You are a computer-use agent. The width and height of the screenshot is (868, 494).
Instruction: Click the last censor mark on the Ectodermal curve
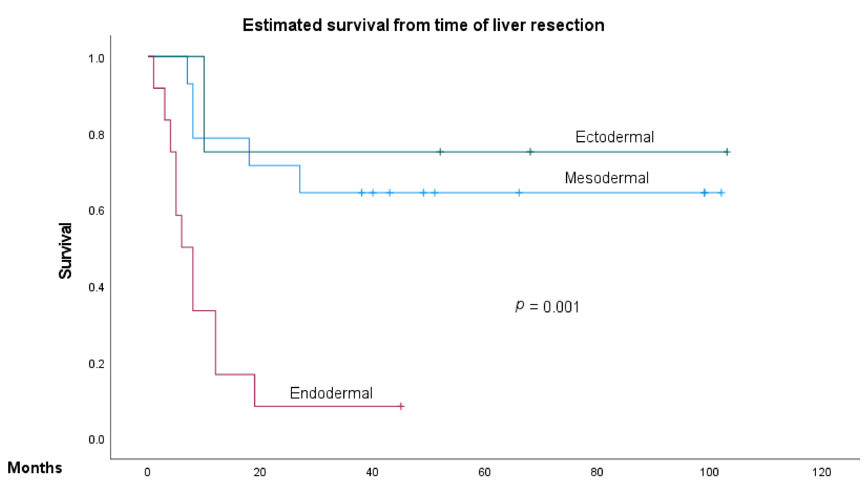(x=727, y=152)
